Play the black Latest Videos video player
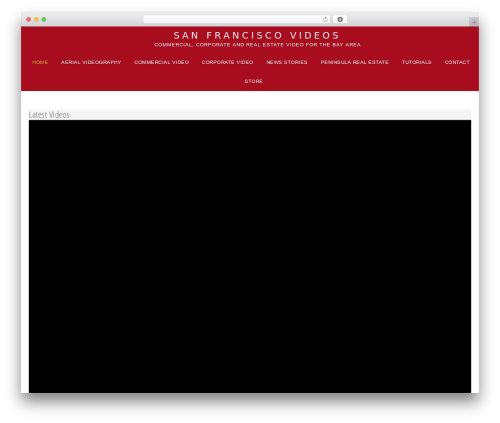 [250, 256]
